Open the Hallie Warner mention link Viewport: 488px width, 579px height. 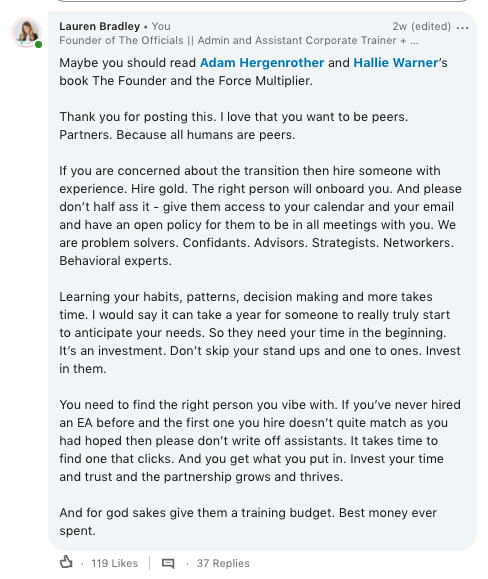396,63
